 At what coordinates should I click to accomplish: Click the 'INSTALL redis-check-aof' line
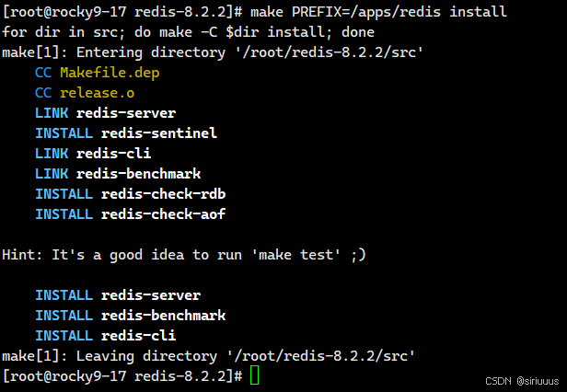131,214
